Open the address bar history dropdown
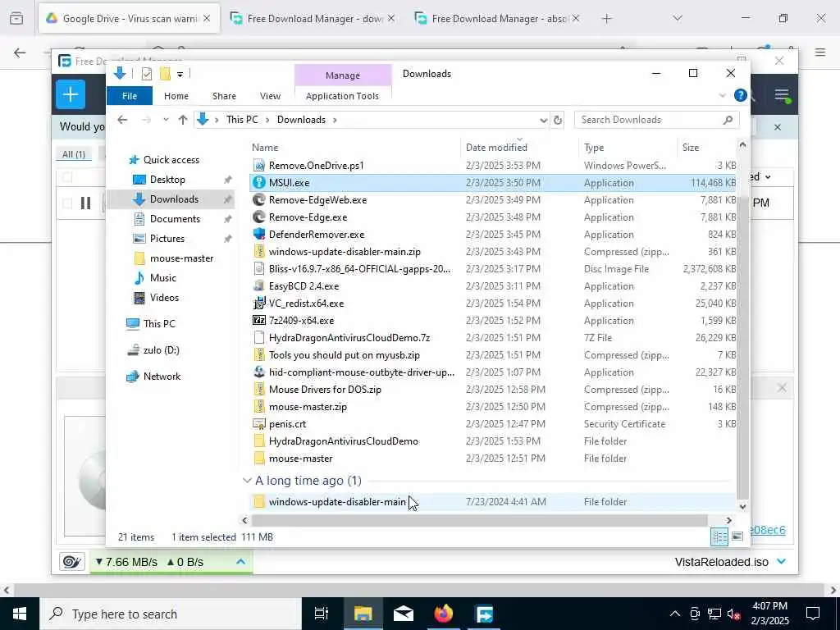Image resolution: width=840 pixels, height=630 pixels. [543, 120]
